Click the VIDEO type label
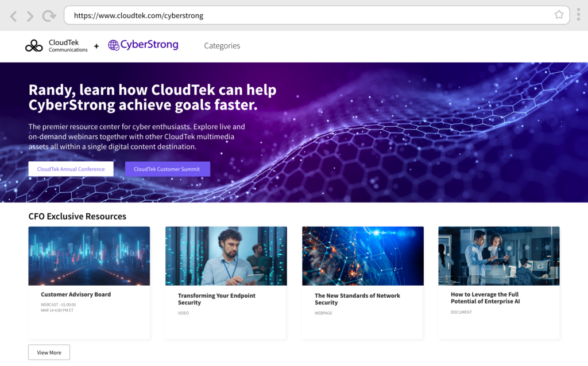 point(183,313)
